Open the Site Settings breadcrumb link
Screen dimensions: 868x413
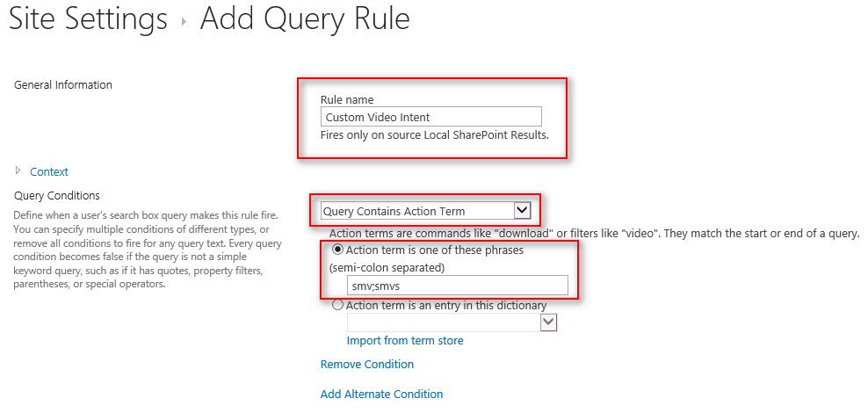pyautogui.click(x=88, y=20)
